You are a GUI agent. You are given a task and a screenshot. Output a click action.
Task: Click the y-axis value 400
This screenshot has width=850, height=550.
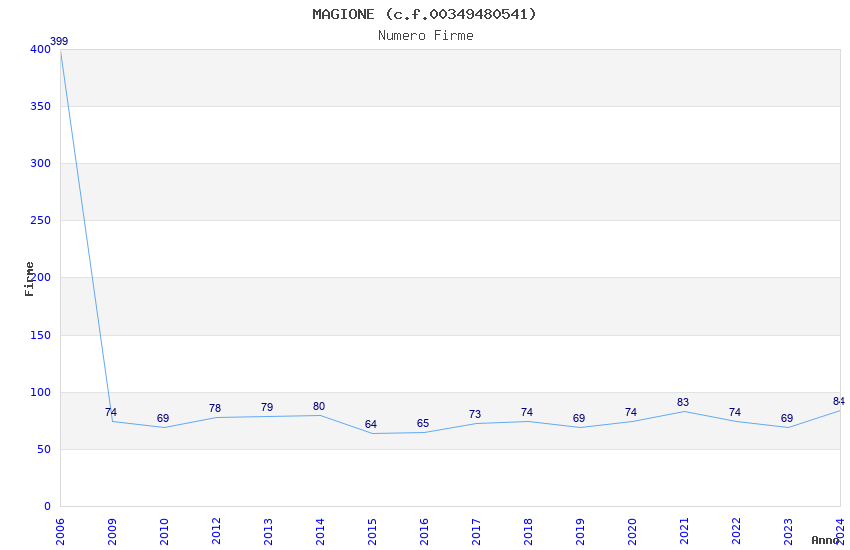[41, 49]
